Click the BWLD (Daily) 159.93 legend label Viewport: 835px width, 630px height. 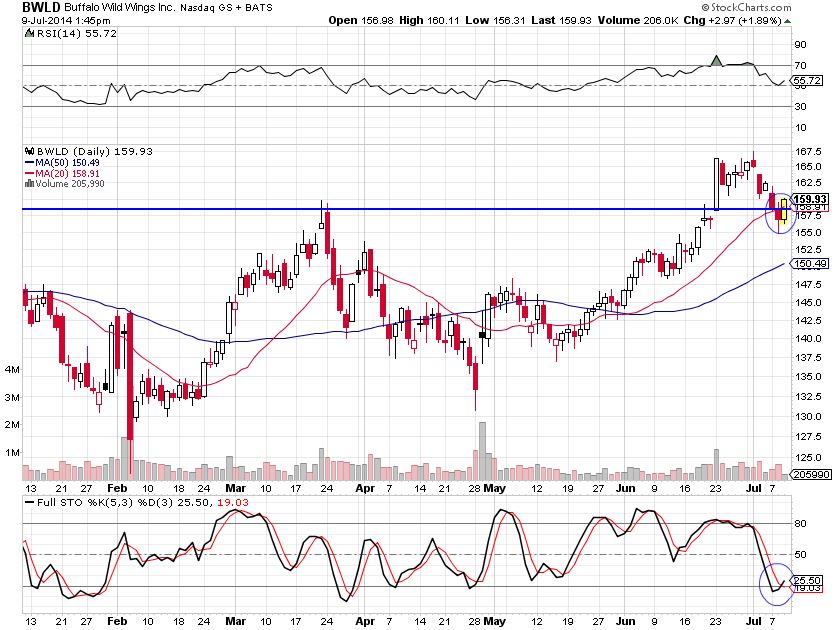[95, 151]
